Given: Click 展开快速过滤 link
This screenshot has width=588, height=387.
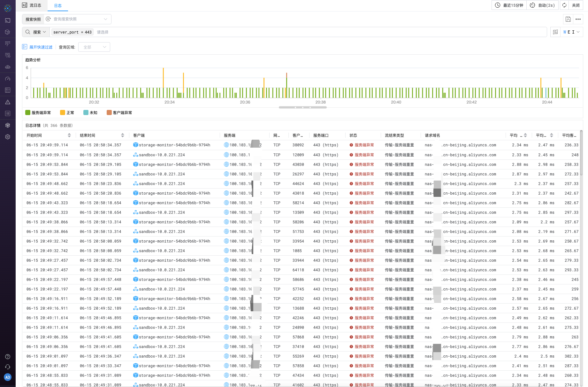Looking at the screenshot, I should click(37, 47).
